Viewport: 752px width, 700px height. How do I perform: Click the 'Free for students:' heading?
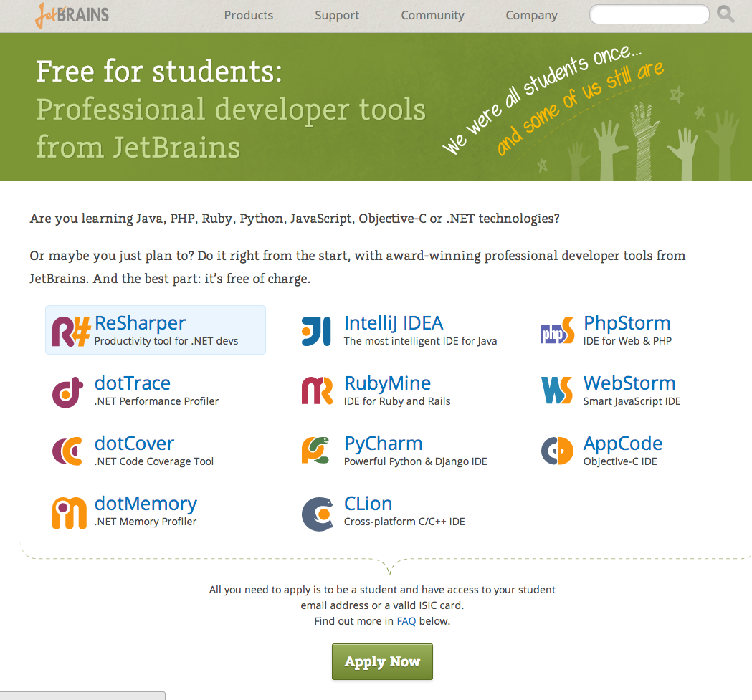click(159, 72)
